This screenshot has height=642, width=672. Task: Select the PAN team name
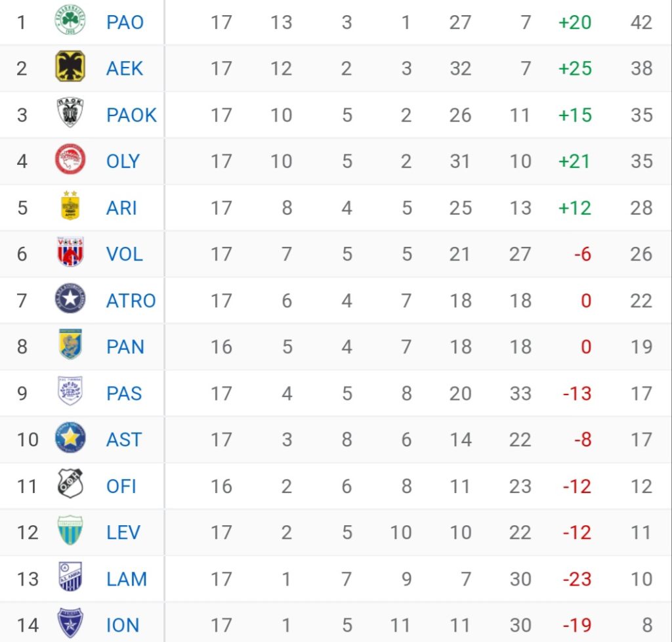click(x=125, y=347)
